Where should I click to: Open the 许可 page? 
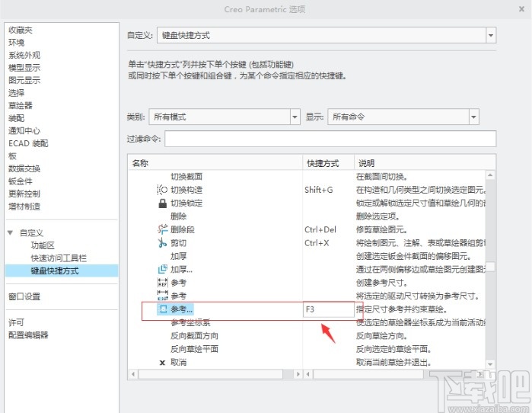pos(16,322)
